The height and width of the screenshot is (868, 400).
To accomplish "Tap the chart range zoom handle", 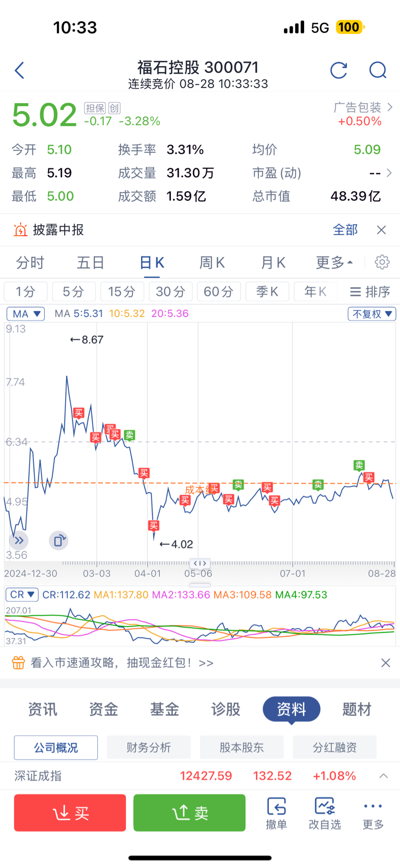I will pyautogui.click(x=200, y=563).
